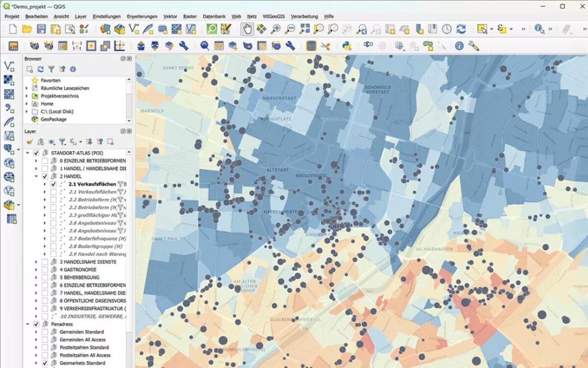Select Räumliche Lesezeichen in Browser
The width and height of the screenshot is (588, 368).
click(x=65, y=88)
